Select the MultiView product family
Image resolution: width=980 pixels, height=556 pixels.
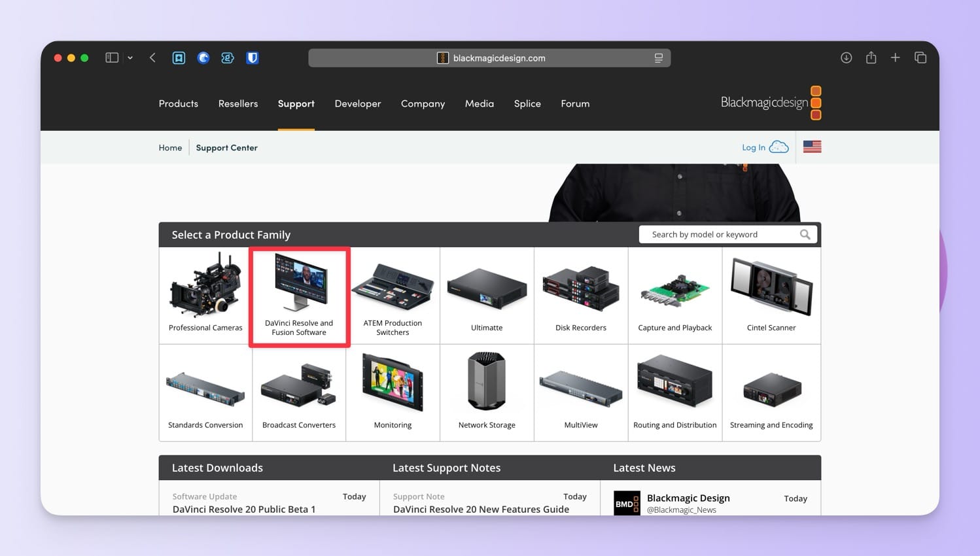pyautogui.click(x=581, y=393)
